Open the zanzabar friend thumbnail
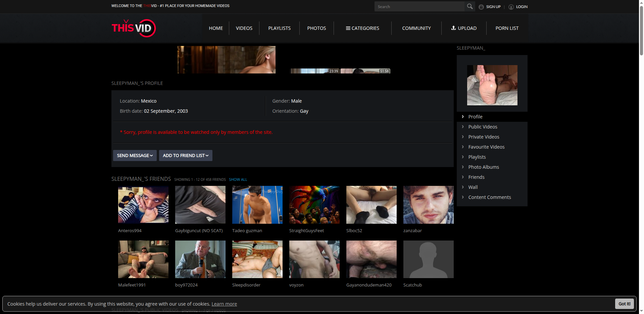This screenshot has height=314, width=644. (x=429, y=205)
